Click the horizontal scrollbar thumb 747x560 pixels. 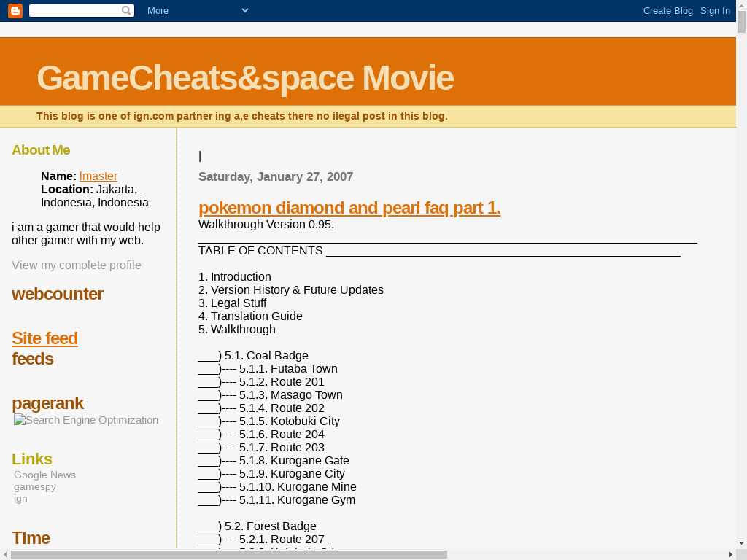[228, 555]
